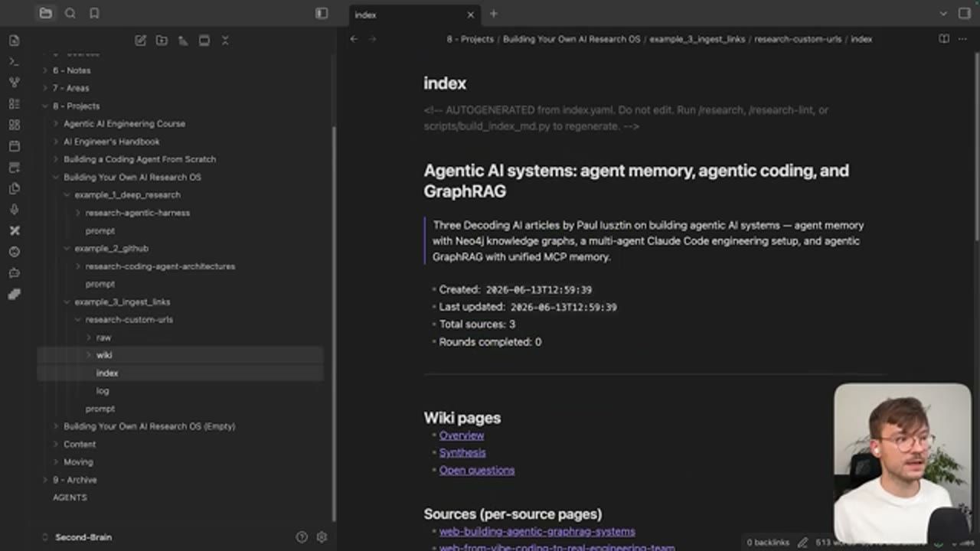Toggle auto-reveal current file icon
This screenshot has height=551, width=980.
[x=204, y=41]
